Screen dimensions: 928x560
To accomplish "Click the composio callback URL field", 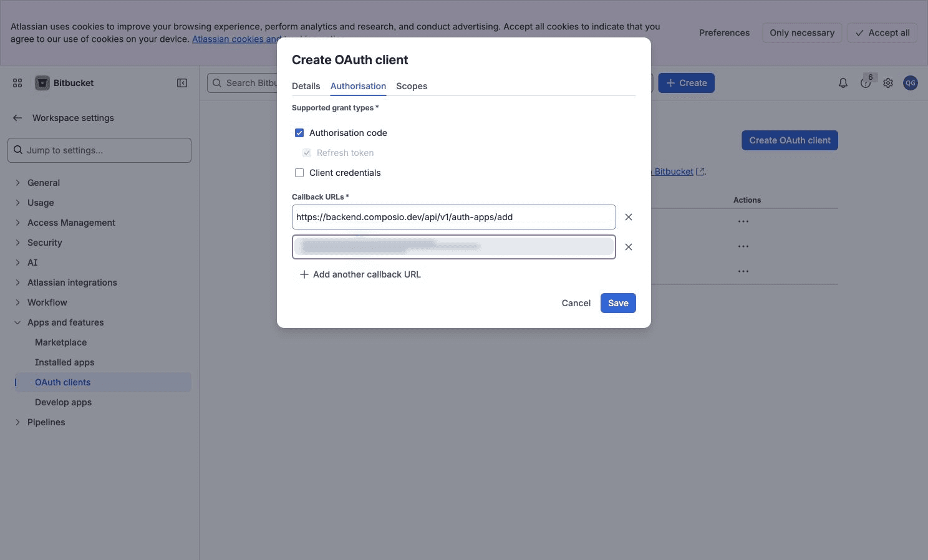I will click(453, 217).
